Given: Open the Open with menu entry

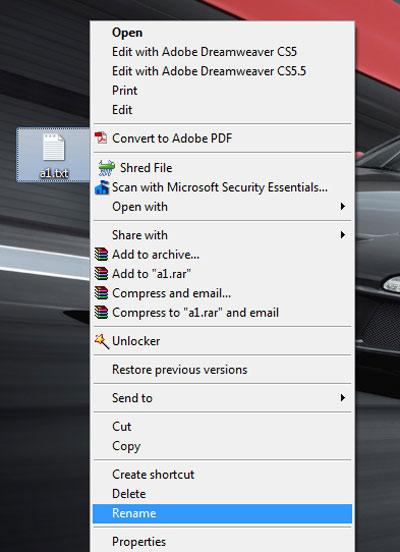Looking at the screenshot, I should (222, 207).
